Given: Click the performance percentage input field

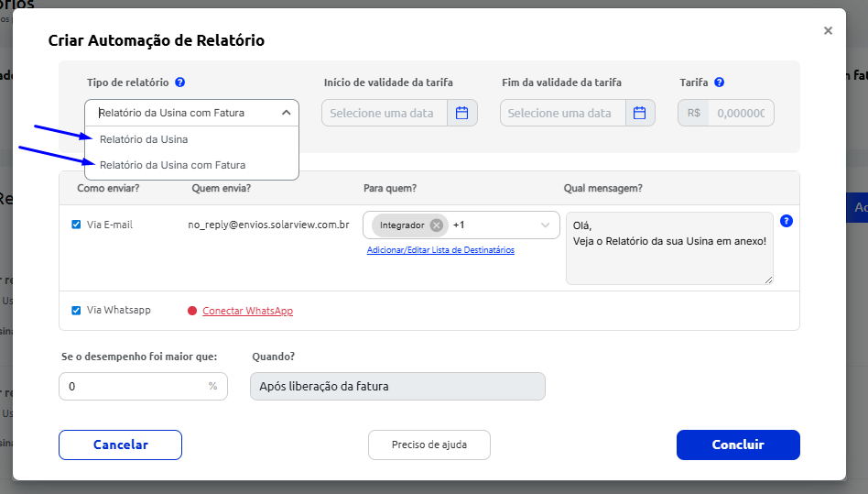Looking at the screenshot, I should pyautogui.click(x=136, y=387).
